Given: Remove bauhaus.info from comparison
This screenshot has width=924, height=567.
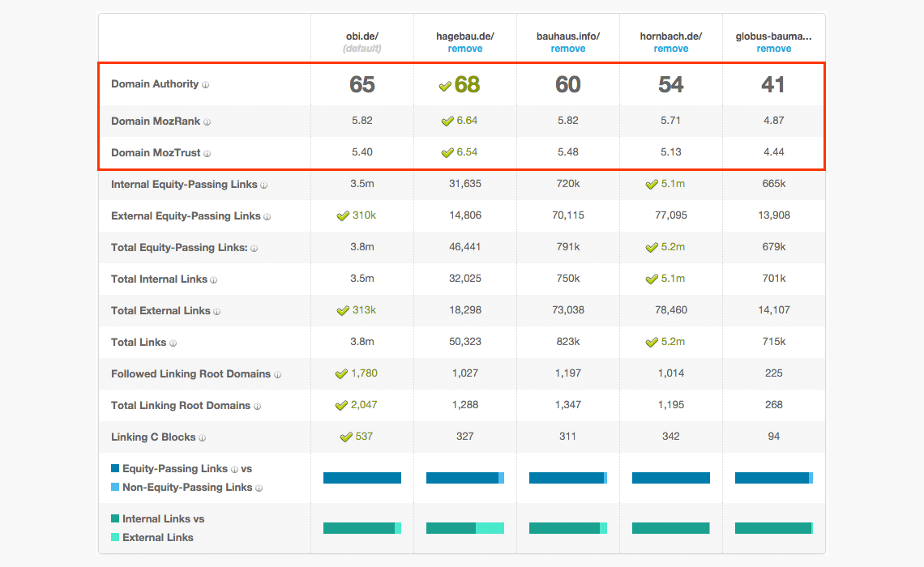Looking at the screenshot, I should [x=568, y=49].
